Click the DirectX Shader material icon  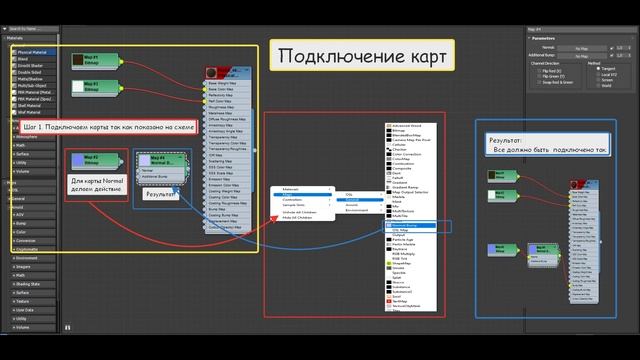tap(15, 66)
